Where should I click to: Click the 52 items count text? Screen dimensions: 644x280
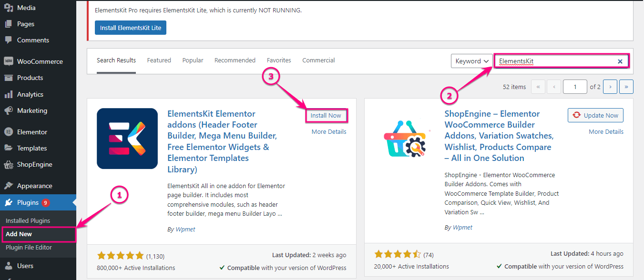click(514, 87)
